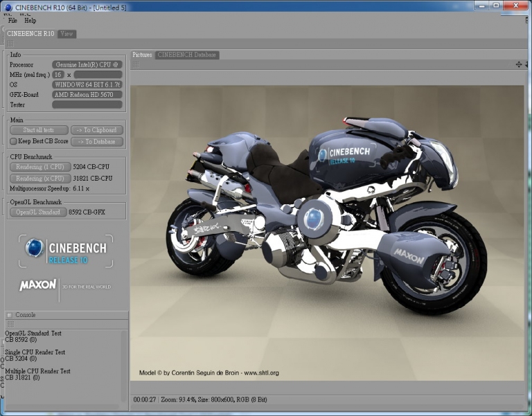
Task: Click the model credit text on the picture
Action: click(209, 373)
